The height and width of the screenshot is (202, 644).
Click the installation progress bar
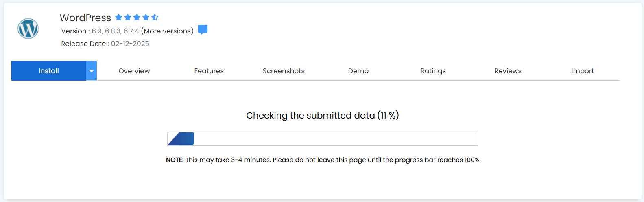pos(323,139)
